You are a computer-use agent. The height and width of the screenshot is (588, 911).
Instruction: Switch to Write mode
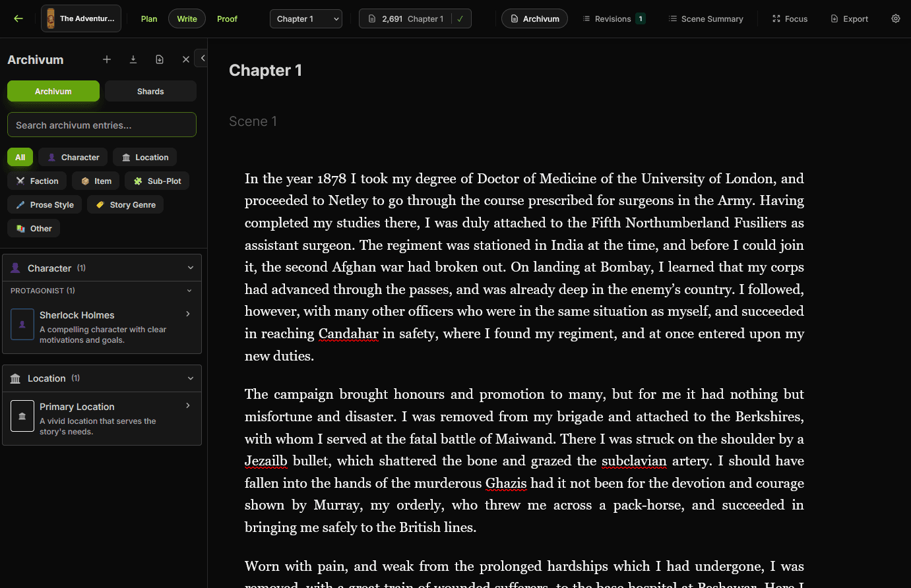(187, 18)
